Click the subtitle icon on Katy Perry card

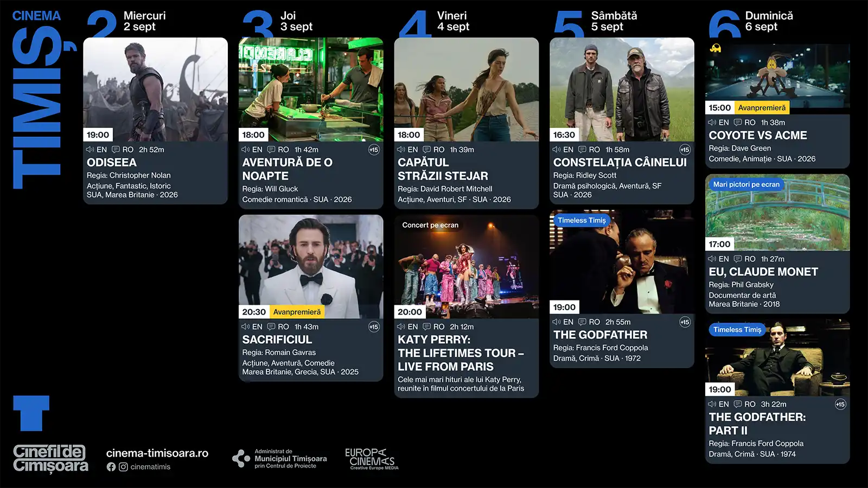(426, 327)
